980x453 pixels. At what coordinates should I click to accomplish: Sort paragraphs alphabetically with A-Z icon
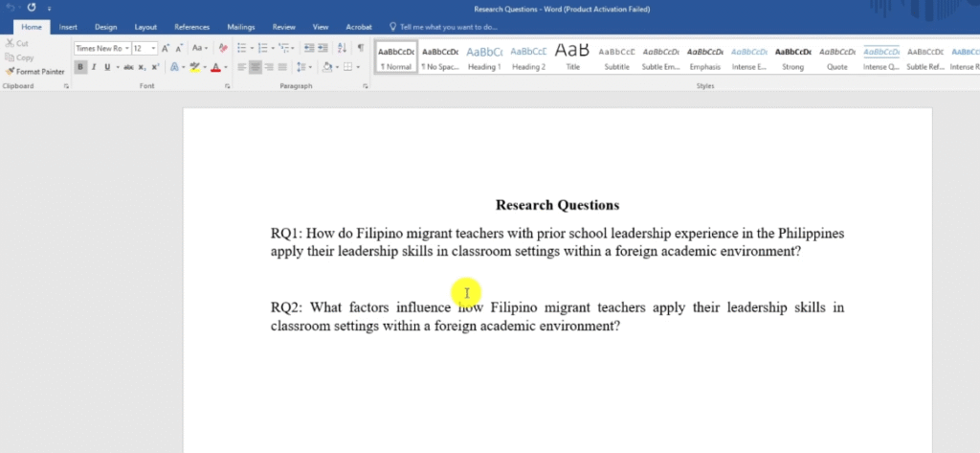pyautogui.click(x=343, y=48)
